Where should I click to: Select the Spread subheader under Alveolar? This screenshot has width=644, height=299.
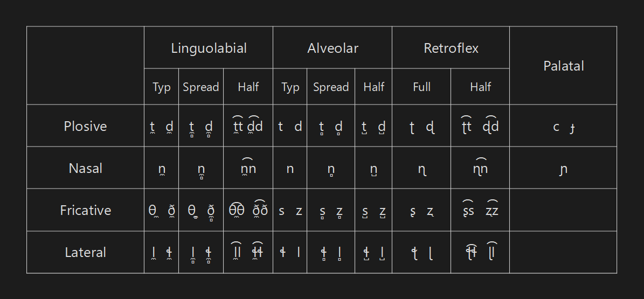[331, 87]
